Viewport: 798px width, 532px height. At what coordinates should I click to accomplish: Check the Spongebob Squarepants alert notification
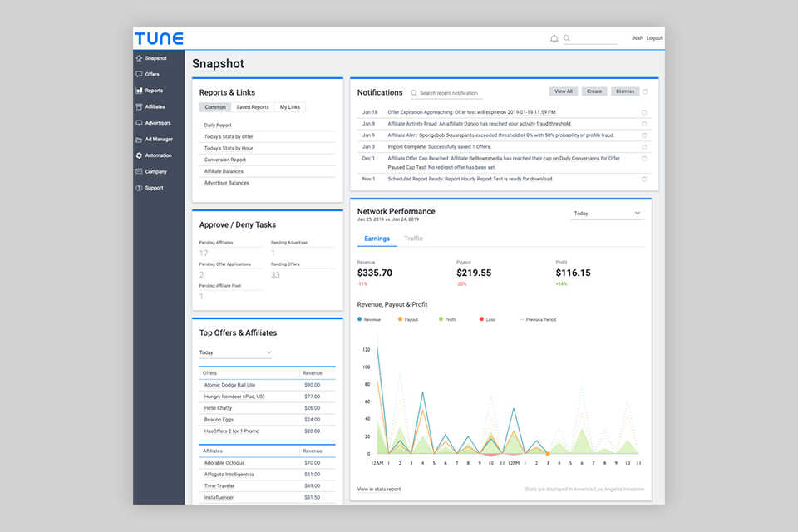click(644, 135)
